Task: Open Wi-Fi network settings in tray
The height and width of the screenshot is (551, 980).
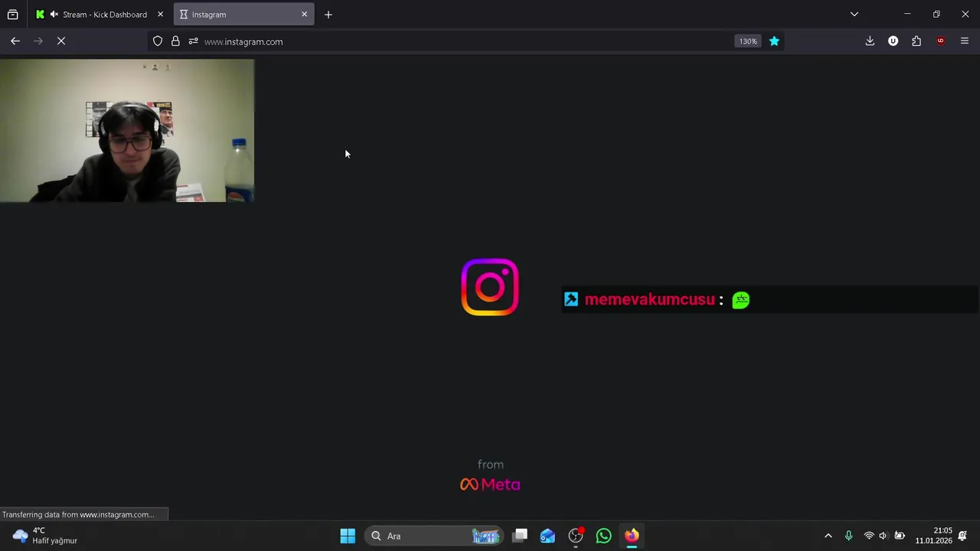Action: point(868,536)
